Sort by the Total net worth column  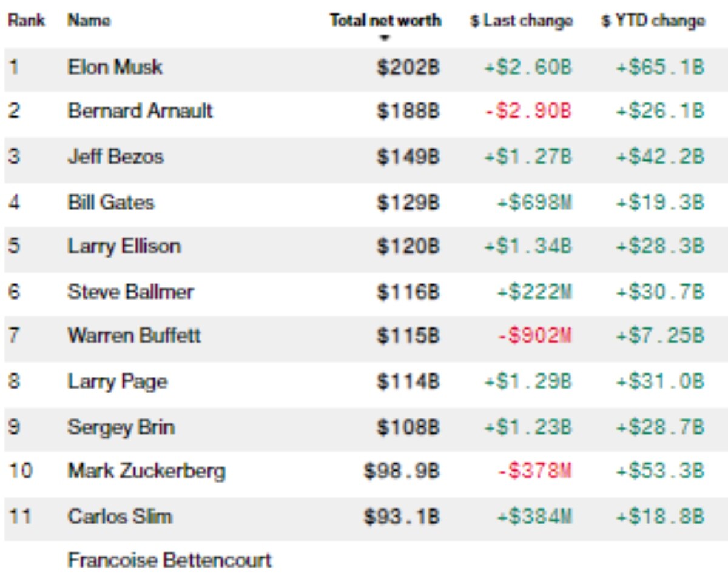pos(385,21)
